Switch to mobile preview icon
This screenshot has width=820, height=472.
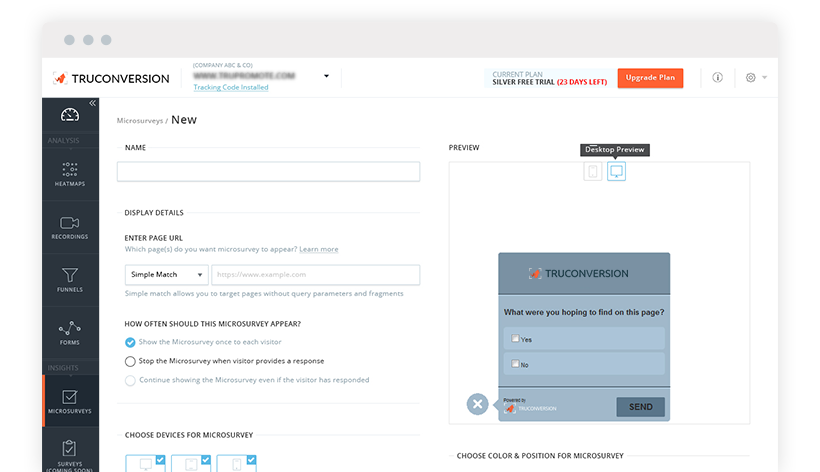593,171
